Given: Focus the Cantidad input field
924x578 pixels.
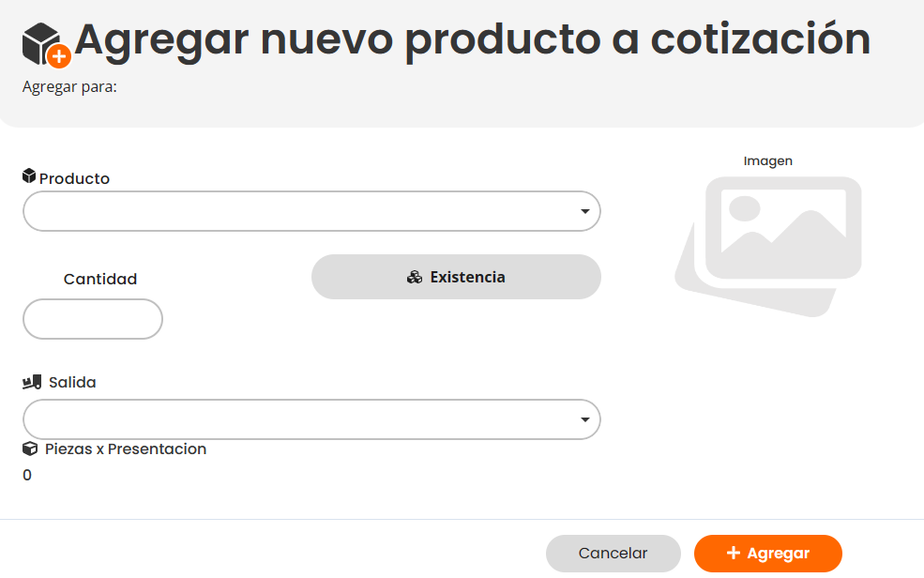Looking at the screenshot, I should (93, 319).
